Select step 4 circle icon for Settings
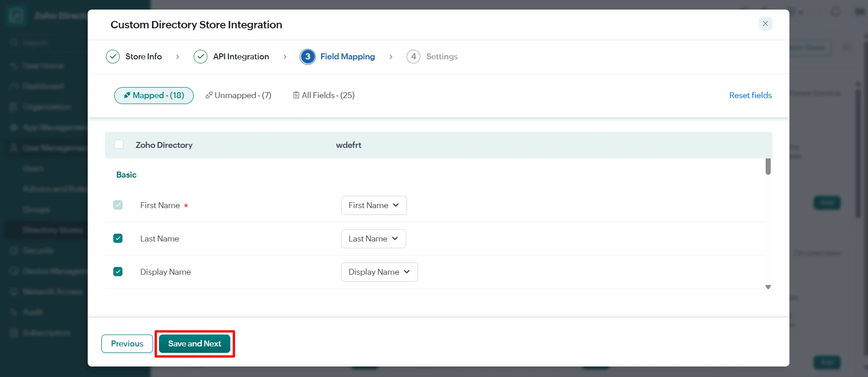Screen dimensions: 868x377 click(413, 57)
